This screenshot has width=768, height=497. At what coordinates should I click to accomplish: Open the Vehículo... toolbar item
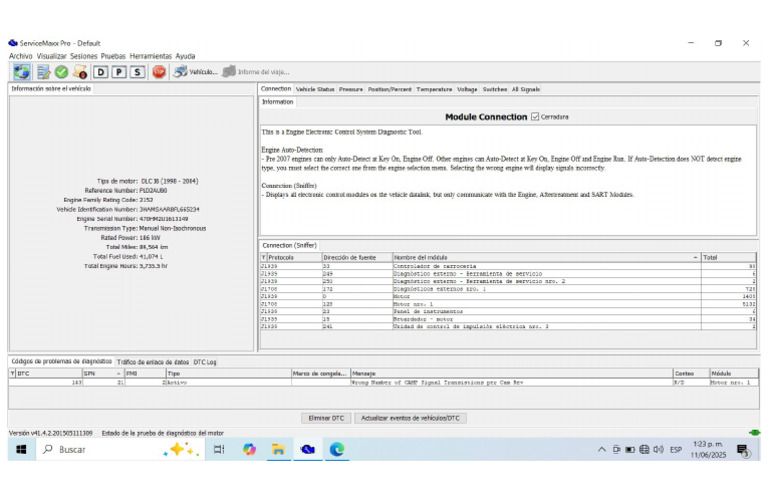point(195,72)
